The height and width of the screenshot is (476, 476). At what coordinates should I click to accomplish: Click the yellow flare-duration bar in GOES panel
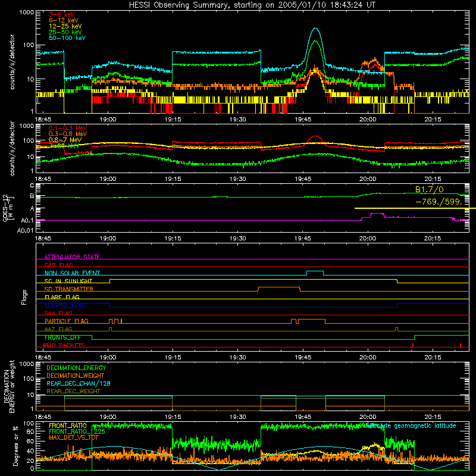415,208
